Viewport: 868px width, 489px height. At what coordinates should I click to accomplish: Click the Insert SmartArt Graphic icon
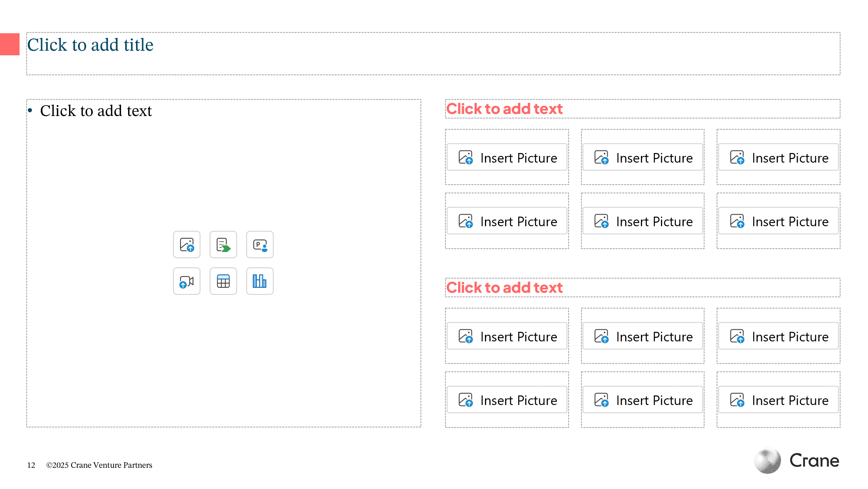[x=223, y=244]
